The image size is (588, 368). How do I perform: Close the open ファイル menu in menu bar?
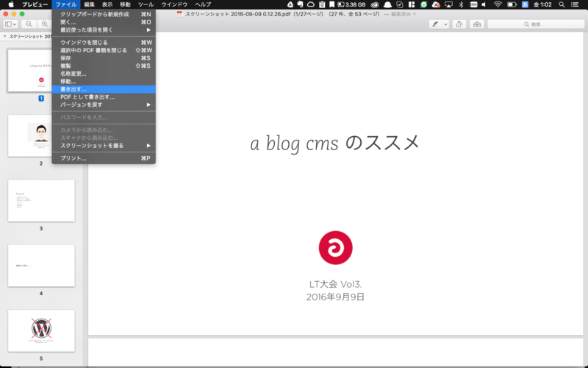(66, 4)
